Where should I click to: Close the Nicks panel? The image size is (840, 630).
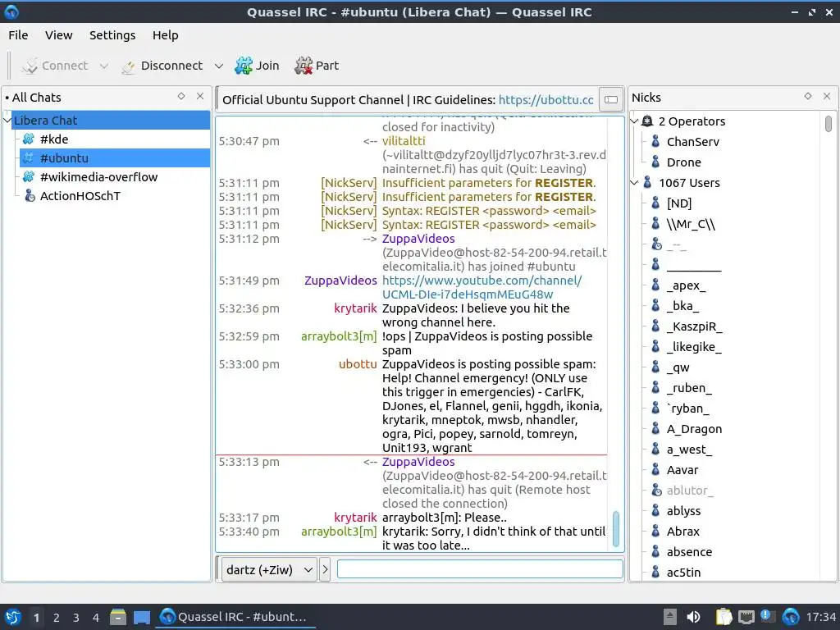point(827,97)
